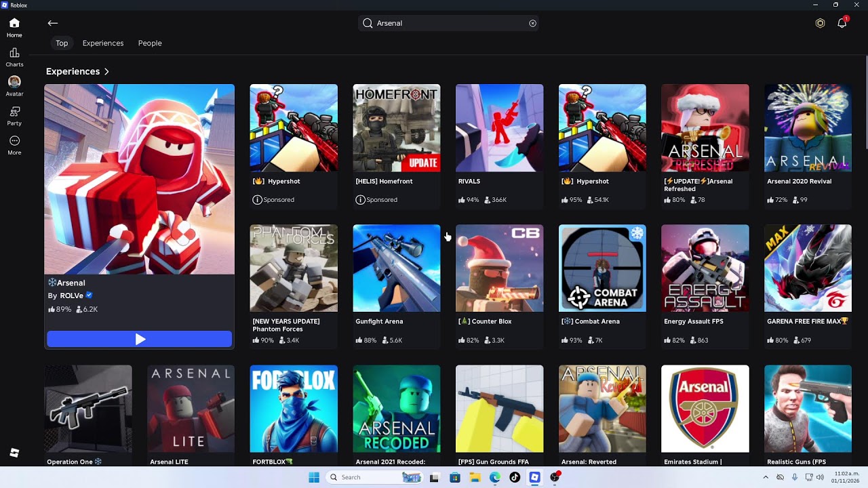Show hidden tray icons chevron
This screenshot has width=868, height=488.
click(766, 477)
